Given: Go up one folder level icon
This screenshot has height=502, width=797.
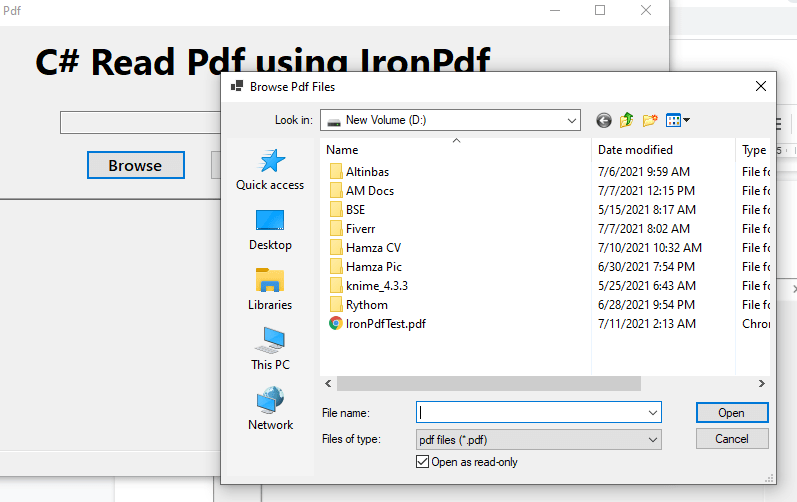Looking at the screenshot, I should pos(627,120).
